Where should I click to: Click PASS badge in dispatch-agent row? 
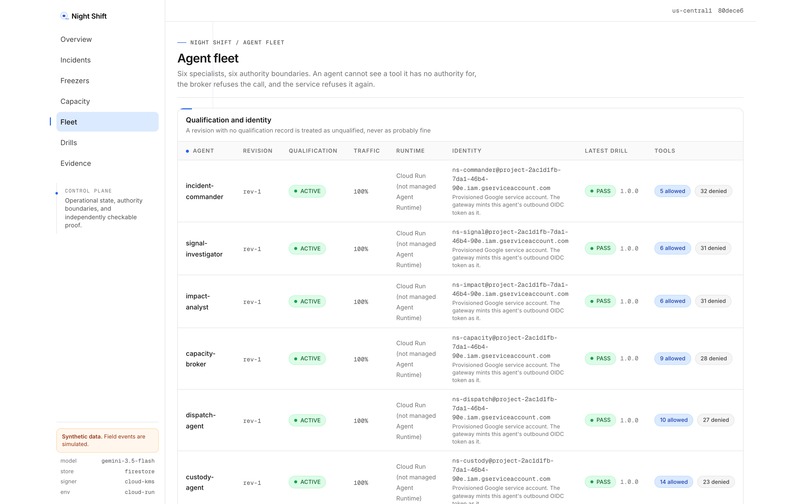pos(600,420)
